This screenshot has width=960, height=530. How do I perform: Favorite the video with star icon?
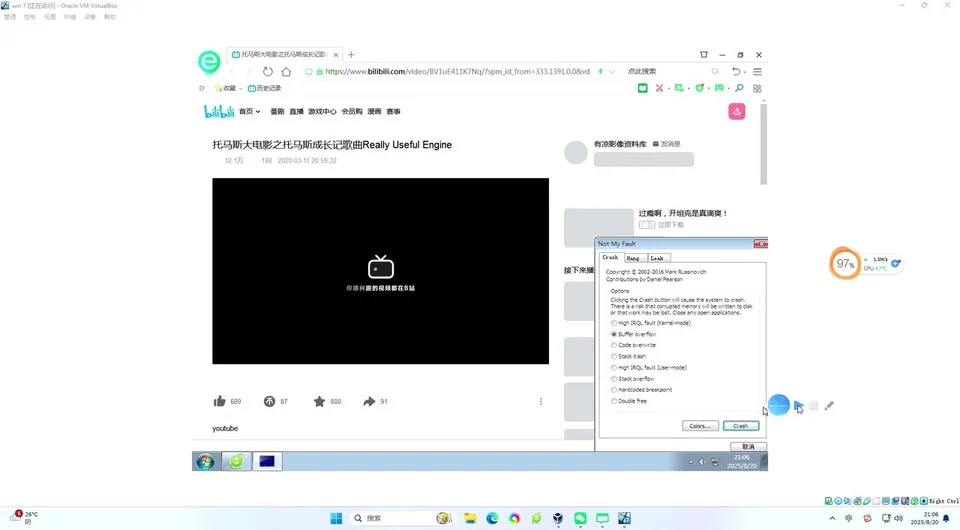[x=319, y=401]
